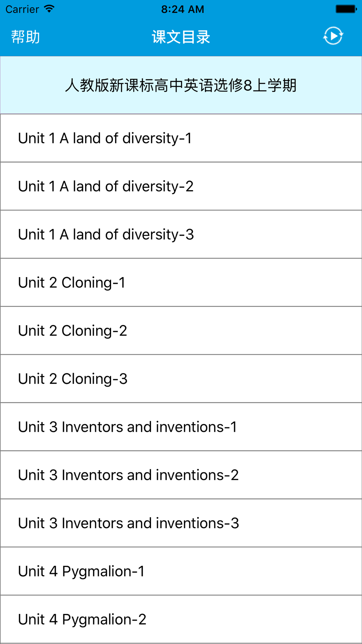Tap the textbook title header banner
The image size is (362, 644).
[181, 85]
